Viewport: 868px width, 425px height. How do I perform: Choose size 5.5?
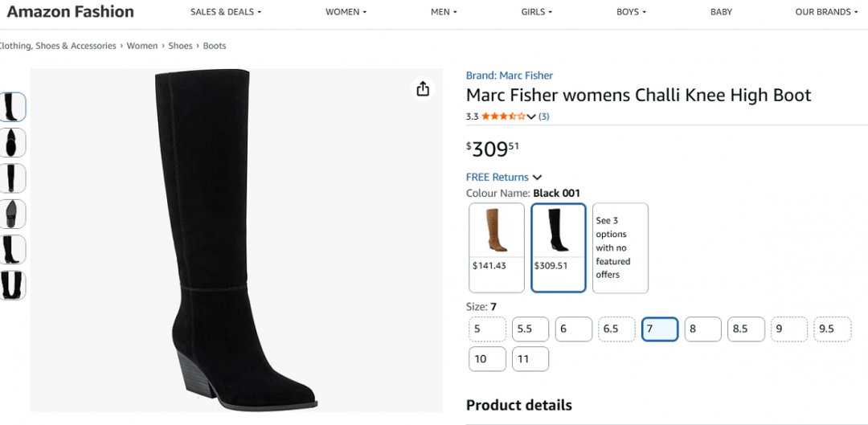(x=530, y=329)
